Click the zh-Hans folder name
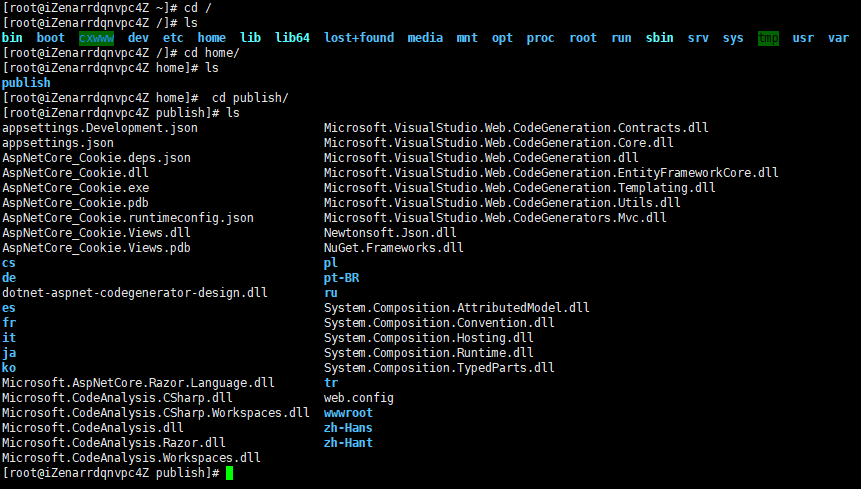861x489 pixels. pyautogui.click(x=348, y=428)
